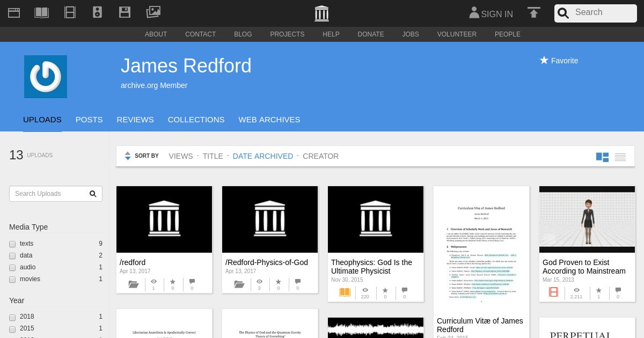
Task: Click the search icon in Search Uploads field
Action: (x=93, y=194)
